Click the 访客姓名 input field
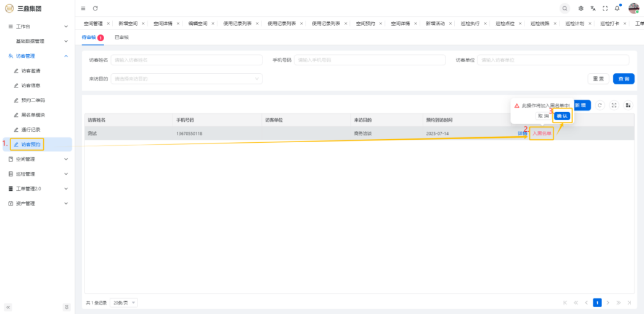Screen dimensions: 644x314 click(x=186, y=60)
